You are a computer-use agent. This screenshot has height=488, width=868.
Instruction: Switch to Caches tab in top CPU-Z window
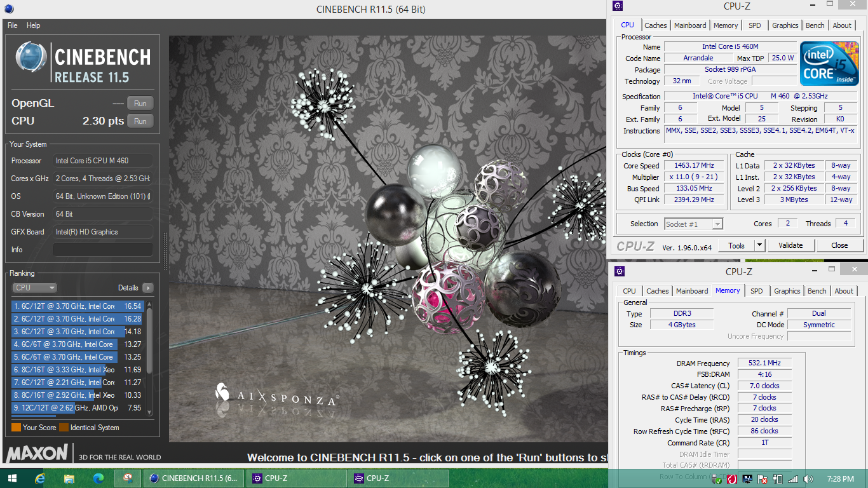[656, 25]
